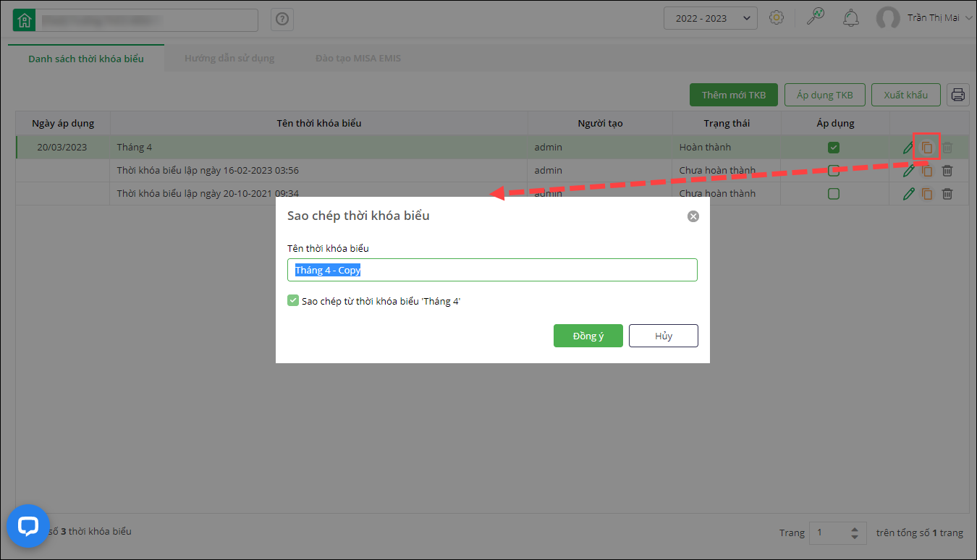The width and height of the screenshot is (977, 560).
Task: Open notifications bell
Action: coord(851,18)
